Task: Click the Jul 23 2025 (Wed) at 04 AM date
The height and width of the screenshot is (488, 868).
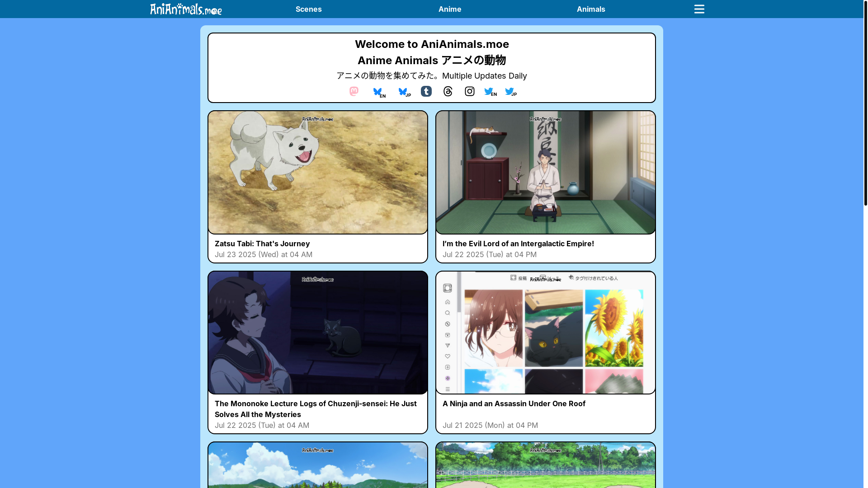Action: [x=264, y=254]
